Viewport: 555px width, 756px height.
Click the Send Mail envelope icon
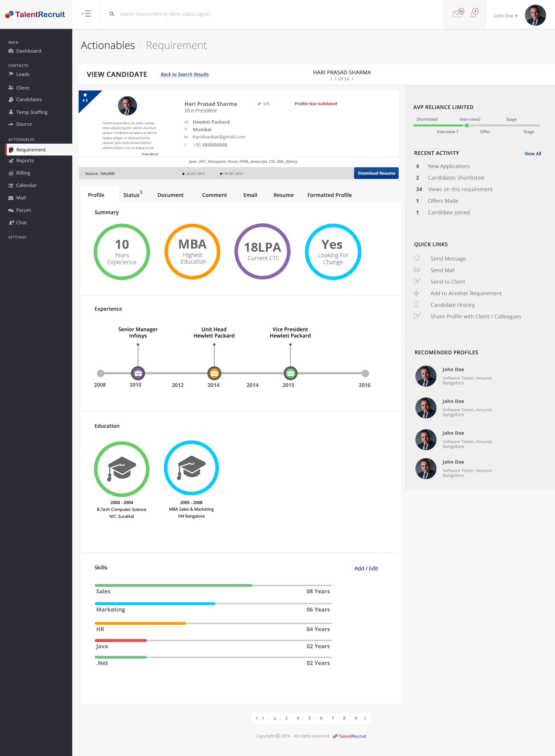point(417,270)
